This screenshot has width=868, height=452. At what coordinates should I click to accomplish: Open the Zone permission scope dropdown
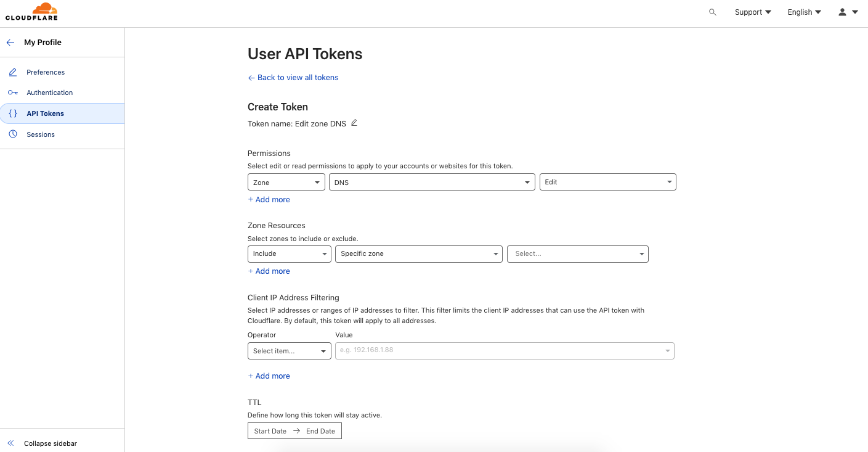[x=286, y=183]
